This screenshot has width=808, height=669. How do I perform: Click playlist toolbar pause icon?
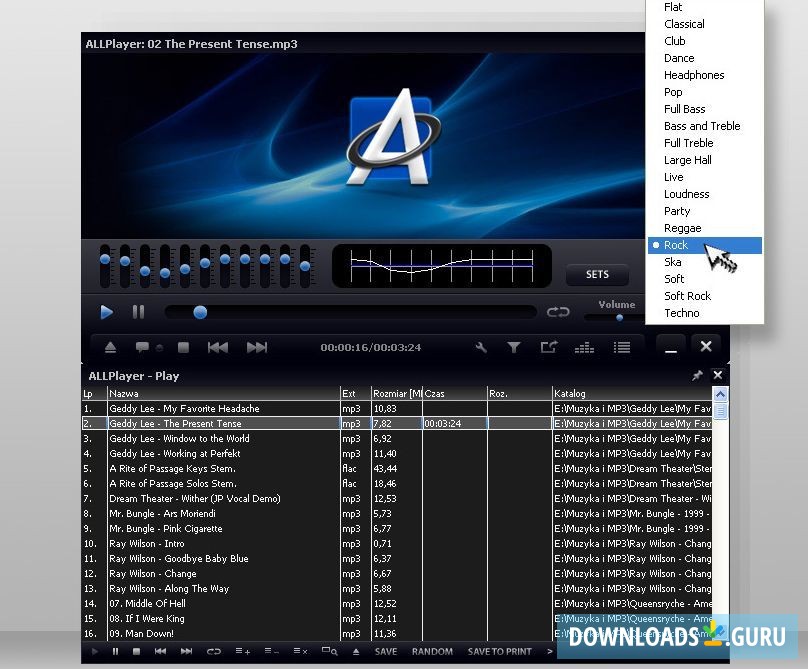[115, 651]
